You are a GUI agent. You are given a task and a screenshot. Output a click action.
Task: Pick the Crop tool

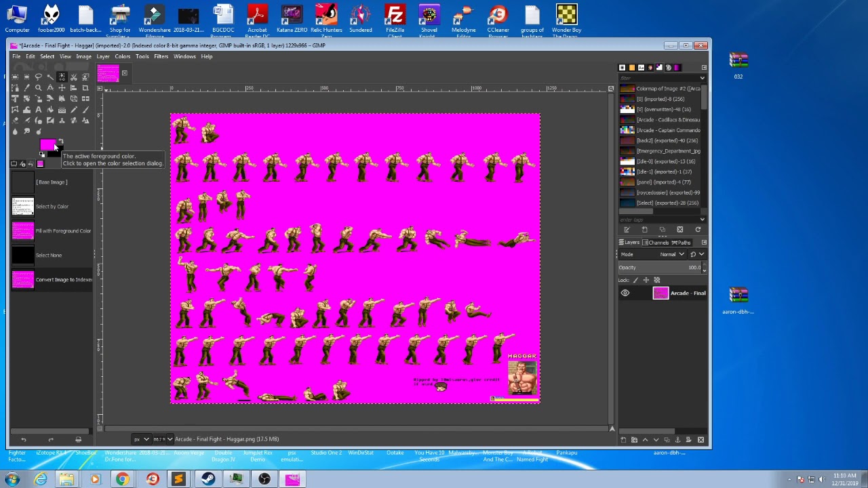[x=85, y=88]
